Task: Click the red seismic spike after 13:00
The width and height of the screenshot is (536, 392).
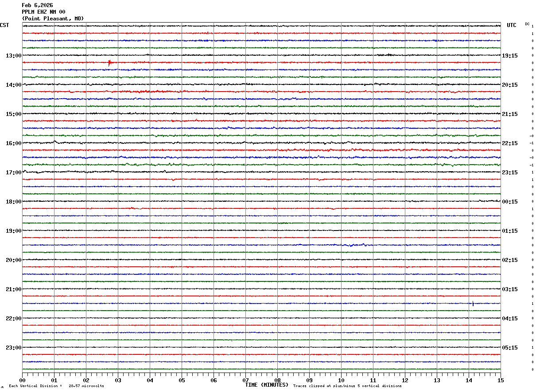Action: [109, 62]
